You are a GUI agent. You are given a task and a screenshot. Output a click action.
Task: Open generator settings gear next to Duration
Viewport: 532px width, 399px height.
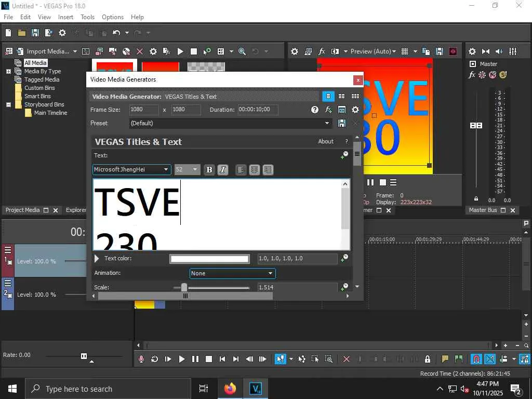point(355,110)
